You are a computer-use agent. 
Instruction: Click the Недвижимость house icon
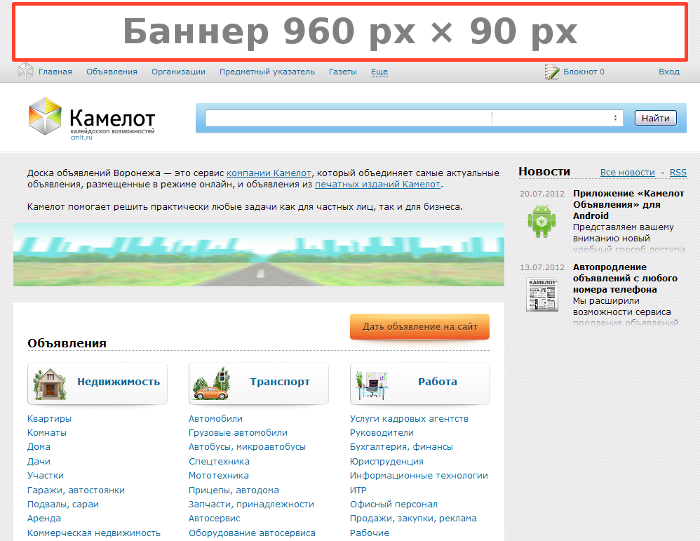(50, 382)
